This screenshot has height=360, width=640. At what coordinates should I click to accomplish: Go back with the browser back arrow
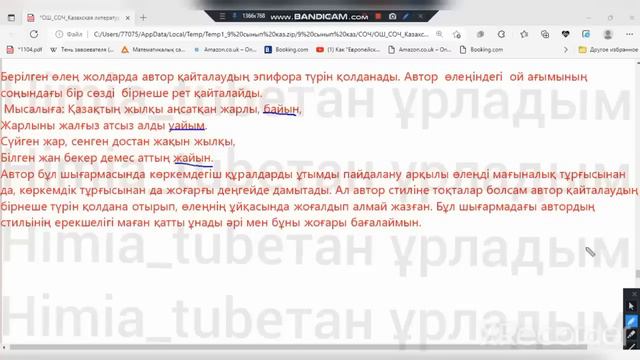click(x=12, y=34)
